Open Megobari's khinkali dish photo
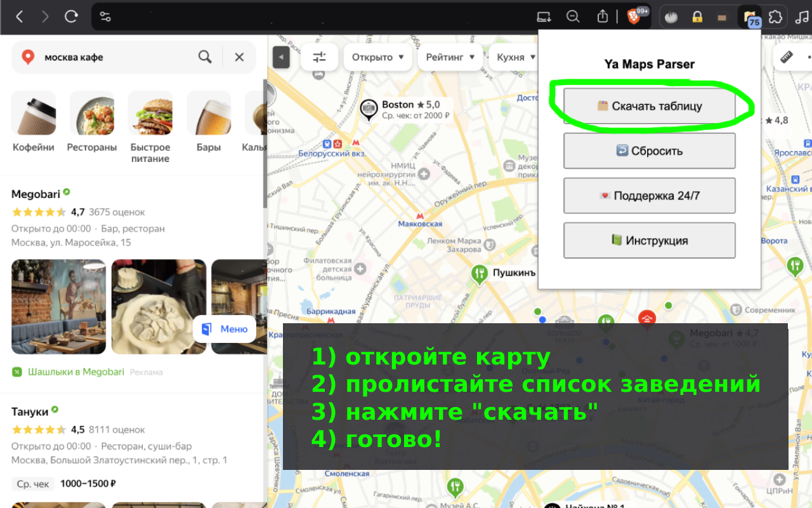 pos(159,307)
